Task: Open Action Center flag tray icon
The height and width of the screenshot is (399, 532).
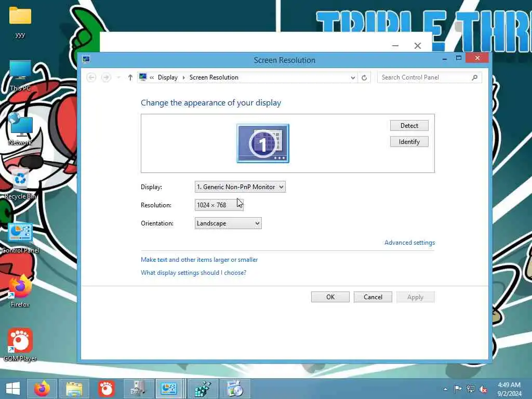Action: tap(458, 389)
